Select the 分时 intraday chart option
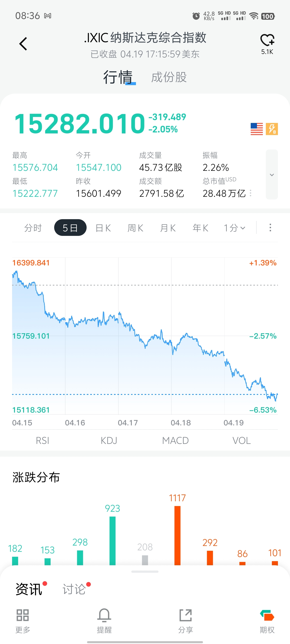The width and height of the screenshot is (290, 644). tap(33, 228)
